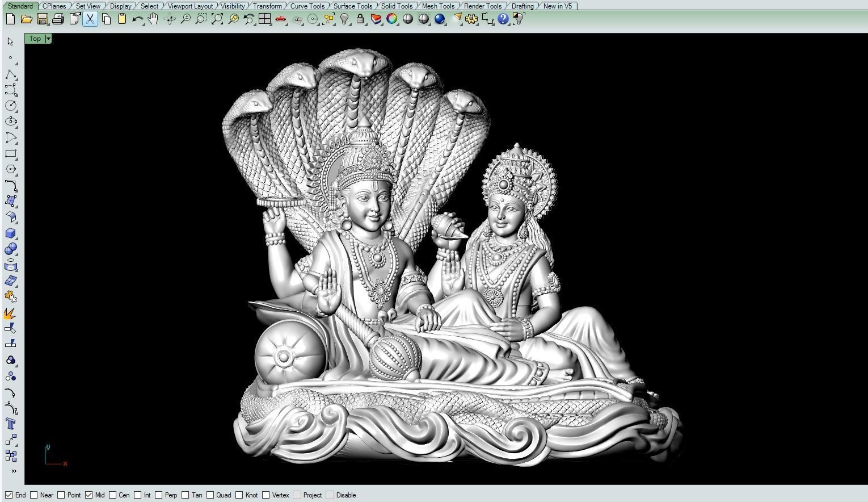The image size is (868, 502).
Task: Expand more sidebar tools chevron
Action: [x=14, y=471]
